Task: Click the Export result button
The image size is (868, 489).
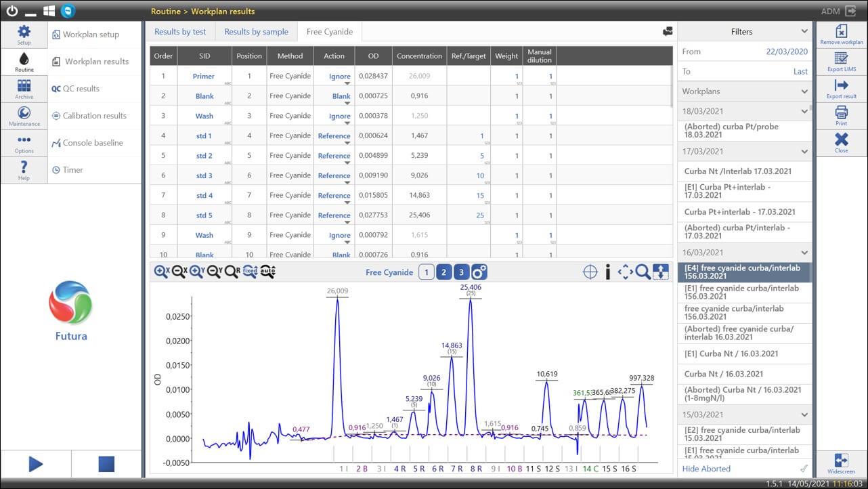Action: 842,89
